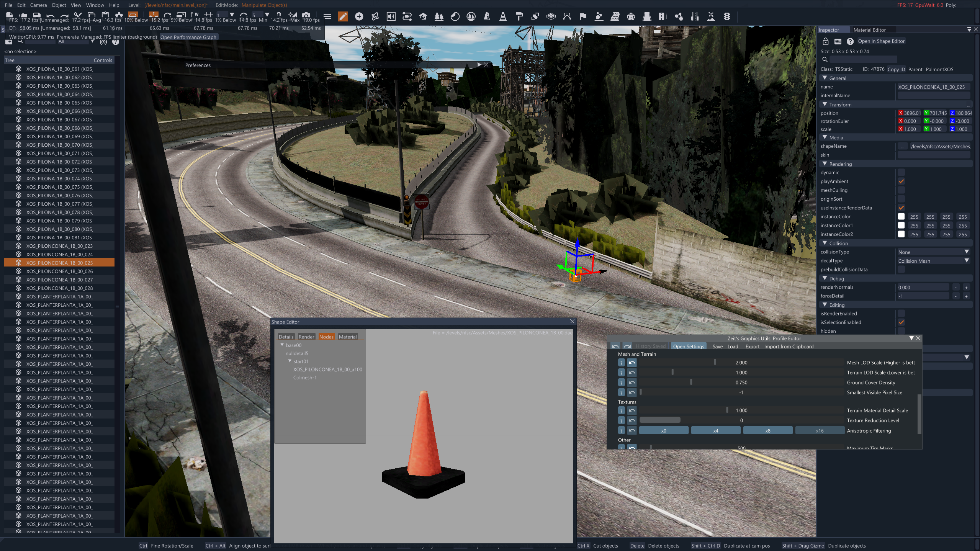
Task: Enable the meshCulling checkbox
Action: click(x=901, y=190)
